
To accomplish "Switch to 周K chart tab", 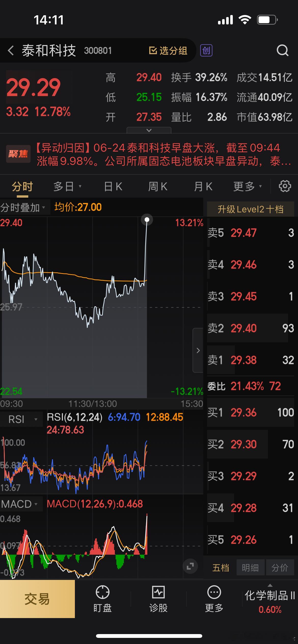I will tap(158, 187).
